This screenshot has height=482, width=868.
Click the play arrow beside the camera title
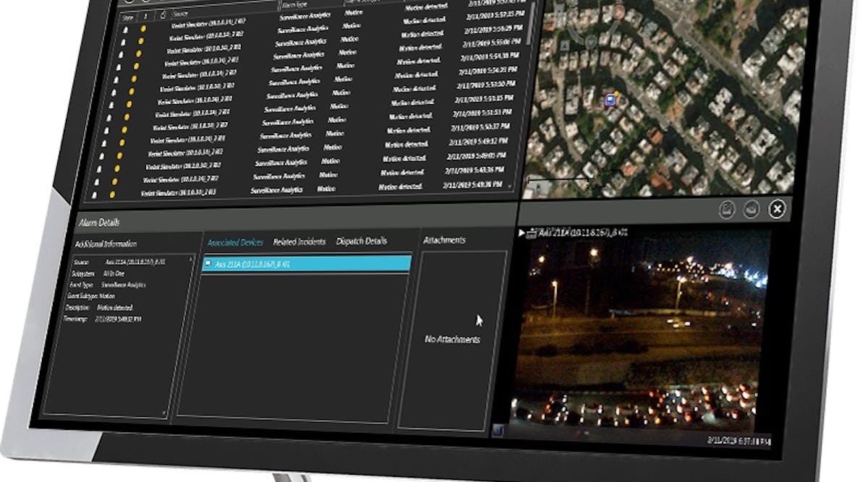(522, 233)
